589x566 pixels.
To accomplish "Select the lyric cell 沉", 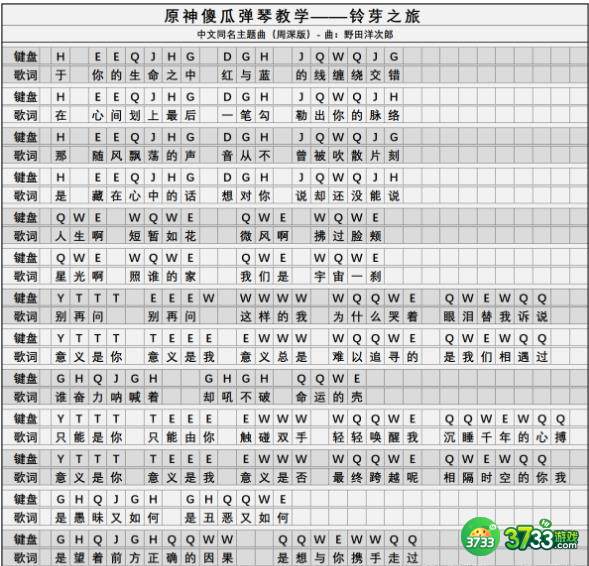I will 449,438.
